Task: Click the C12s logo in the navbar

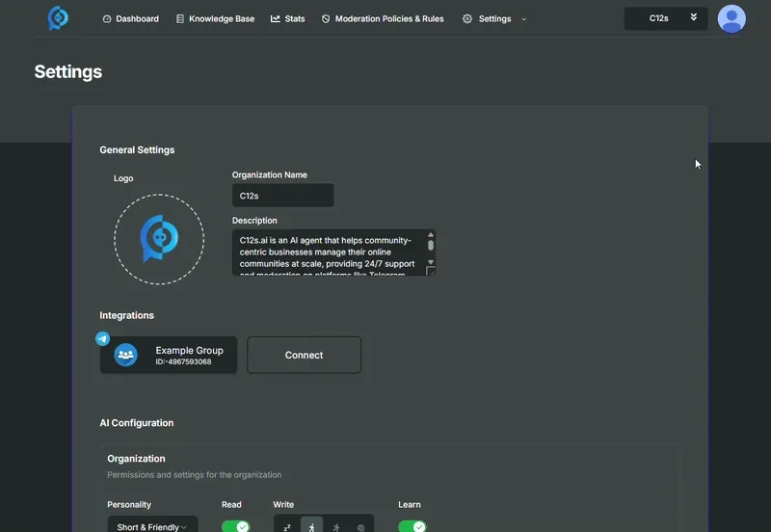Action: [x=58, y=18]
